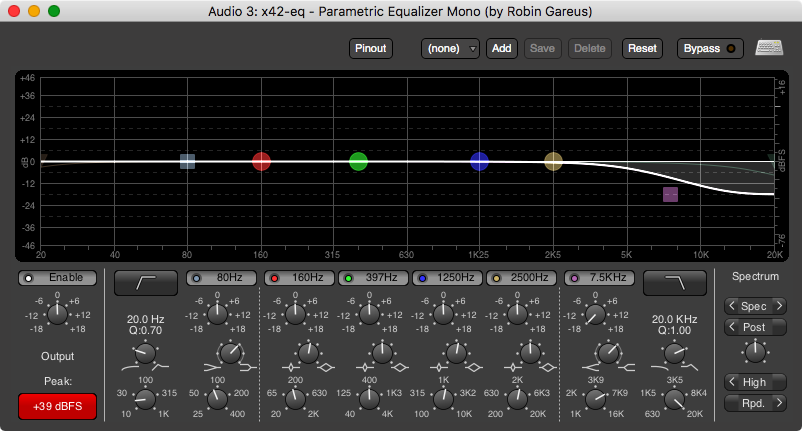Open the Spec spectrum mode selector
Viewport: 802px width, 431px height.
coord(756,306)
